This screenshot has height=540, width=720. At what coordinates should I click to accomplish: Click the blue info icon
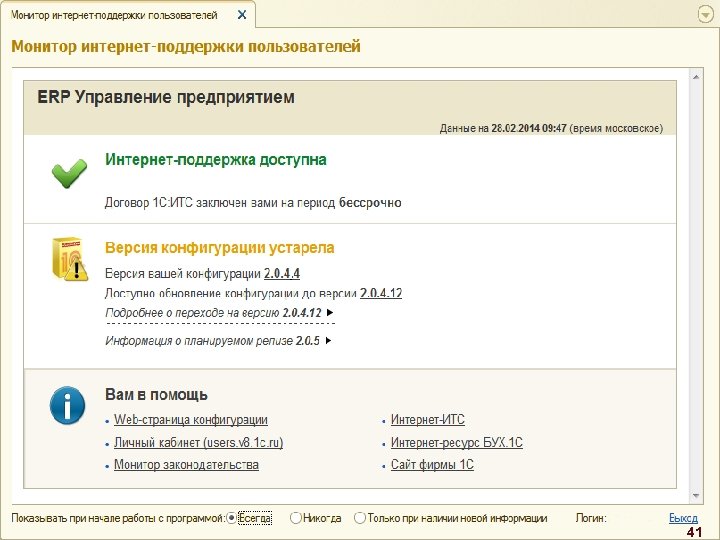click(68, 405)
